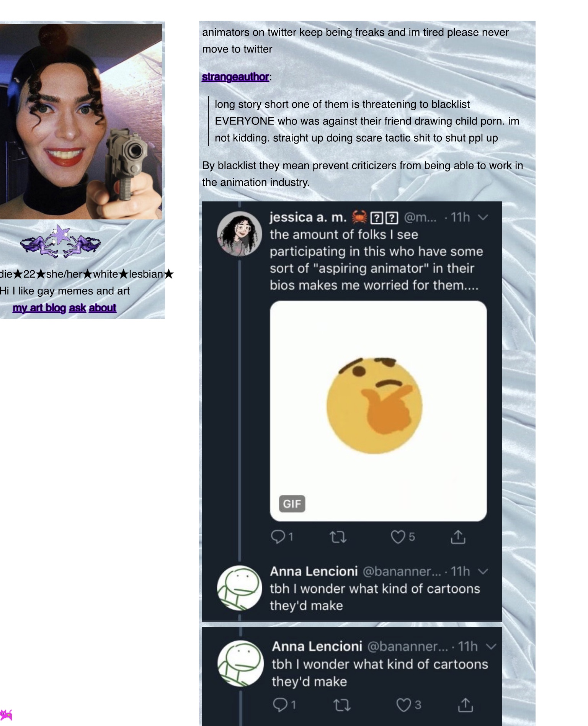This screenshot has width=588, height=726.
Task: Reply to jessica a. m.'s tweet via comment icon
Action: pos(278,537)
